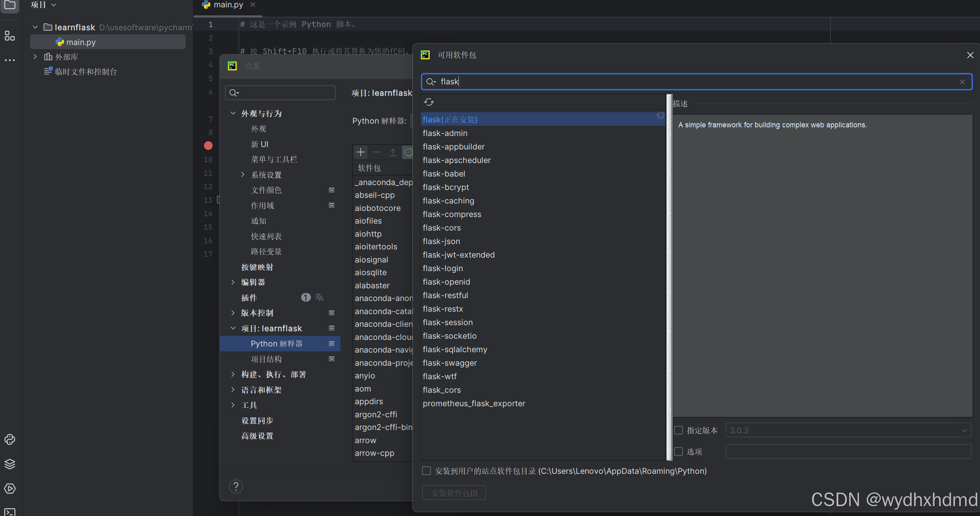Check install to user site packages directory

[426, 471]
